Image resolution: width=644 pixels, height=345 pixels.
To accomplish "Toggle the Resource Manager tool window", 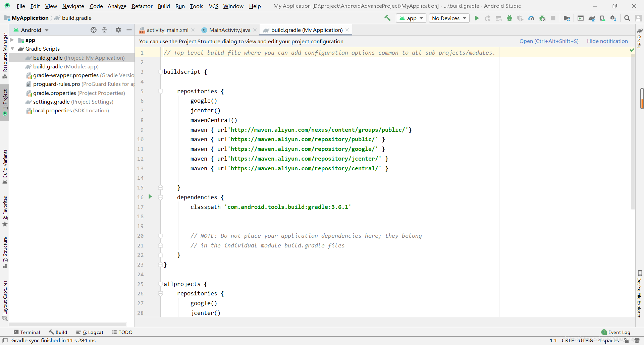I will (5, 55).
